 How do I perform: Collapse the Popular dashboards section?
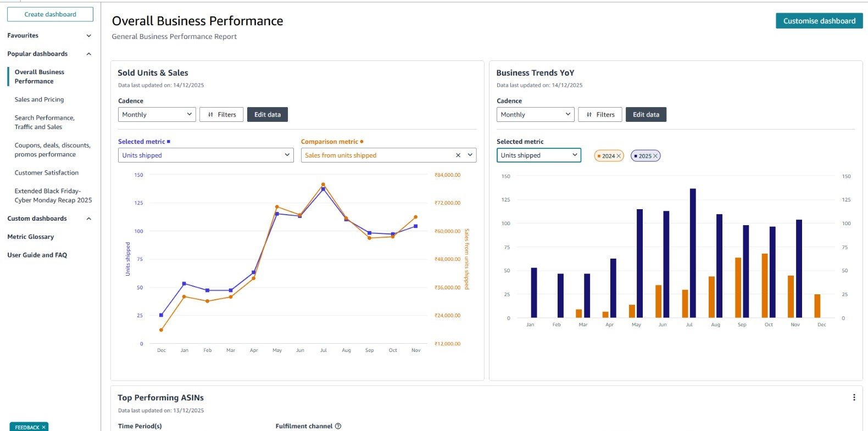pyautogui.click(x=89, y=54)
